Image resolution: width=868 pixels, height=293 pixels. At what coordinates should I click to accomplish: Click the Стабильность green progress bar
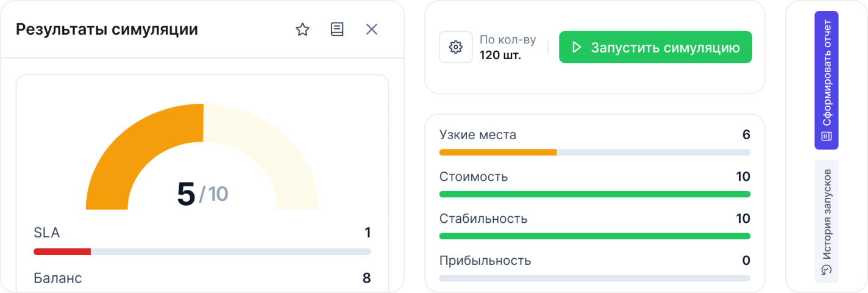594,236
